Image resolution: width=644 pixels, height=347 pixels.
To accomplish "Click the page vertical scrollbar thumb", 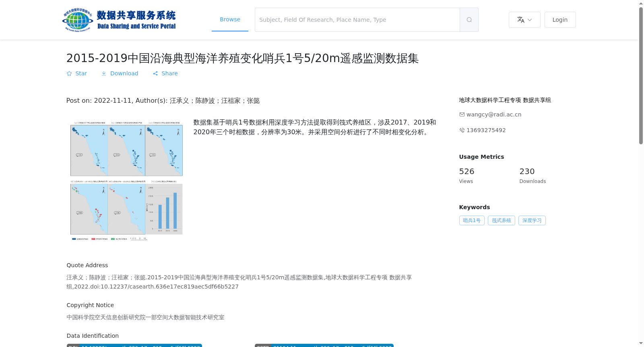I will [641, 75].
